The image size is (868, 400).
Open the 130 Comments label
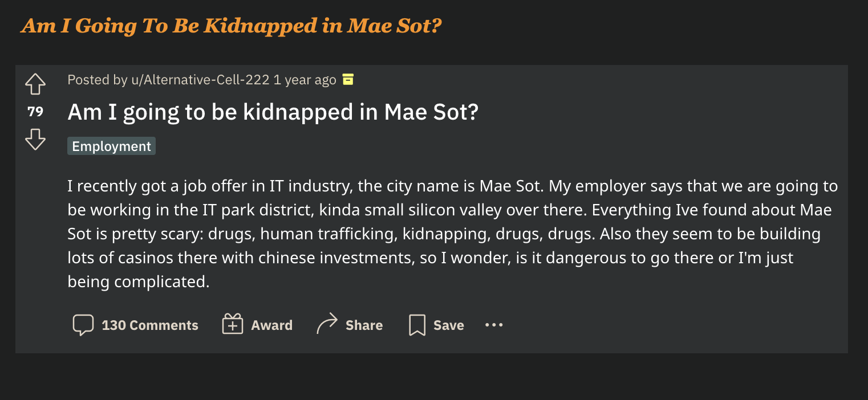pyautogui.click(x=150, y=325)
